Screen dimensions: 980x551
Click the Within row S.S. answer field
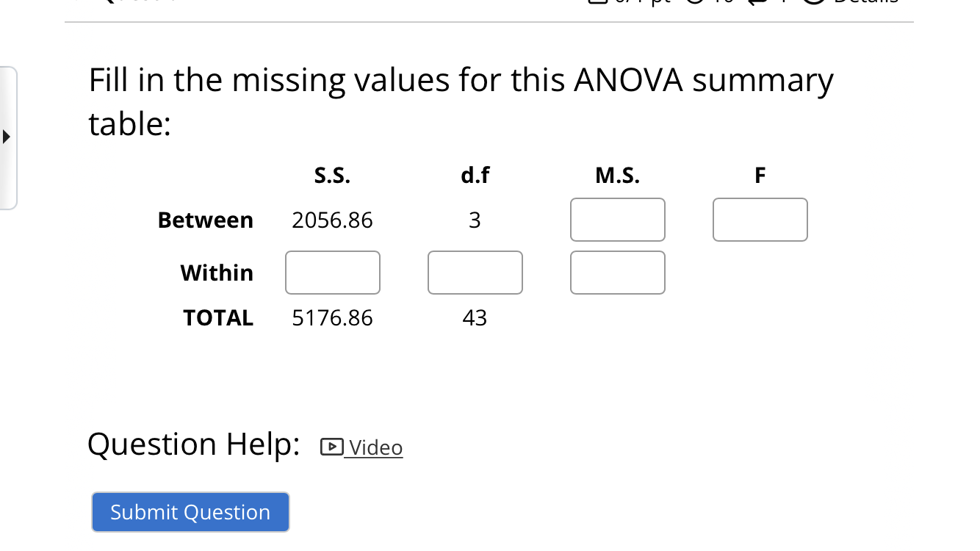coord(332,273)
